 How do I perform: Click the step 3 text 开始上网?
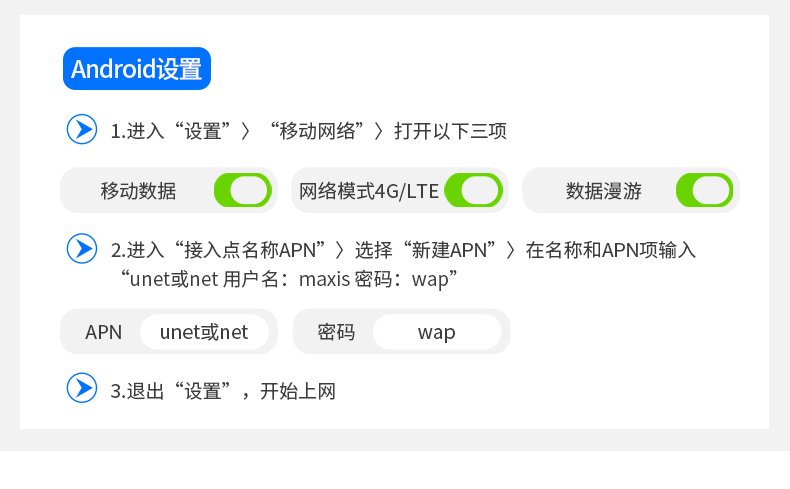298,391
